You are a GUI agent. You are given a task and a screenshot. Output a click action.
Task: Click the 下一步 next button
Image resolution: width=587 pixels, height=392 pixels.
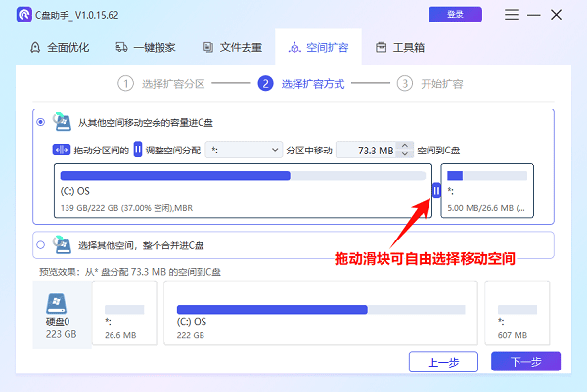[525, 362]
